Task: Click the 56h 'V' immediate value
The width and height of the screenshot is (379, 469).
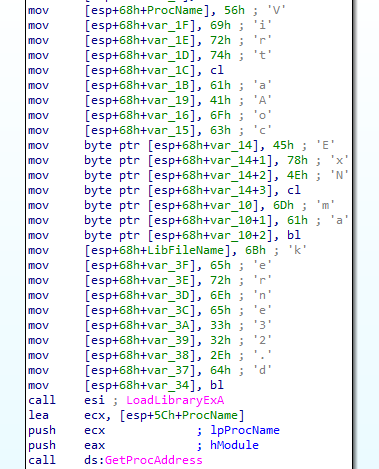Action: pos(234,10)
